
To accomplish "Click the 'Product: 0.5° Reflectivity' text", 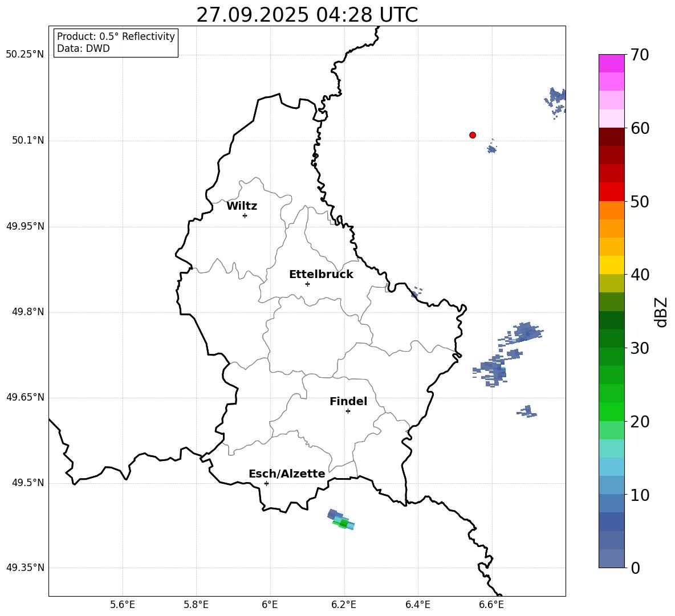I will (x=116, y=36).
